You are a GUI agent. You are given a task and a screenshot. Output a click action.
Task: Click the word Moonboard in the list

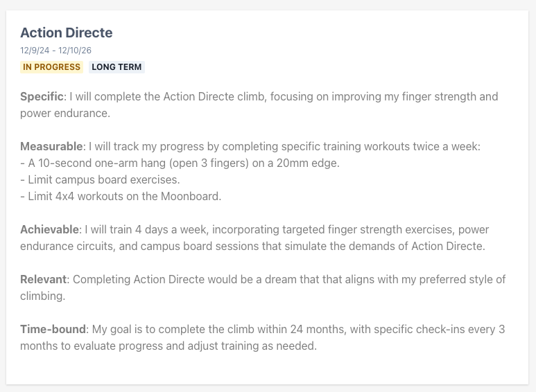pyautogui.click(x=190, y=196)
